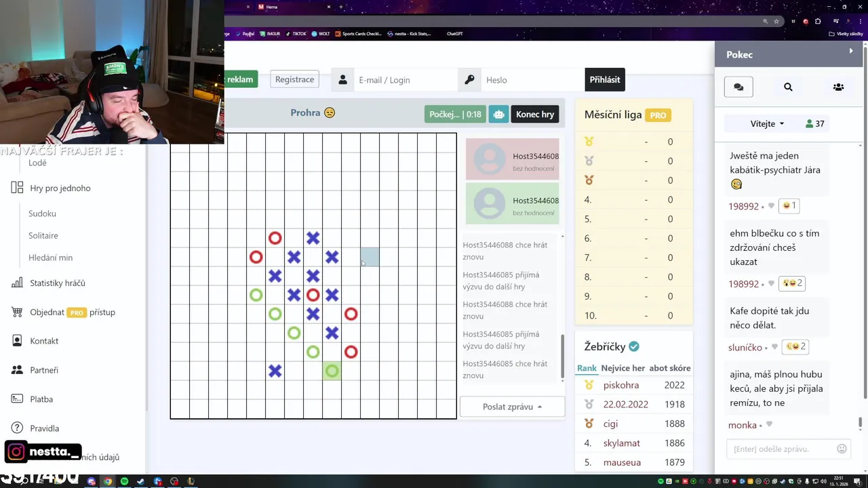Viewport: 868px width, 488px height.
Task: Click the Platba credit card icon
Action: [17, 399]
